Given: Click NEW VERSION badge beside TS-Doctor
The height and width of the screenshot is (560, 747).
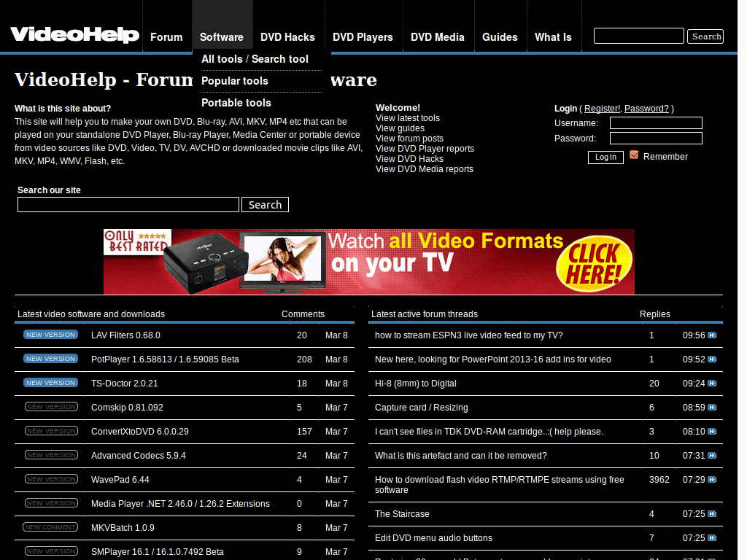Looking at the screenshot, I should coord(50,383).
